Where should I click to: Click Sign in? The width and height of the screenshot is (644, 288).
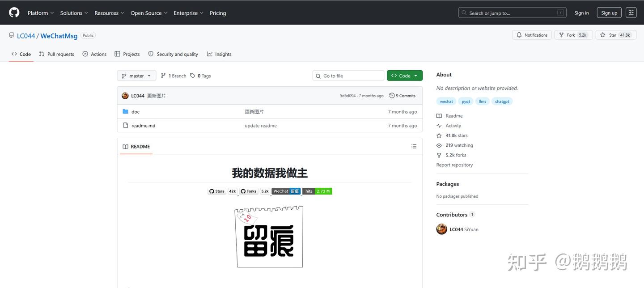click(x=581, y=13)
